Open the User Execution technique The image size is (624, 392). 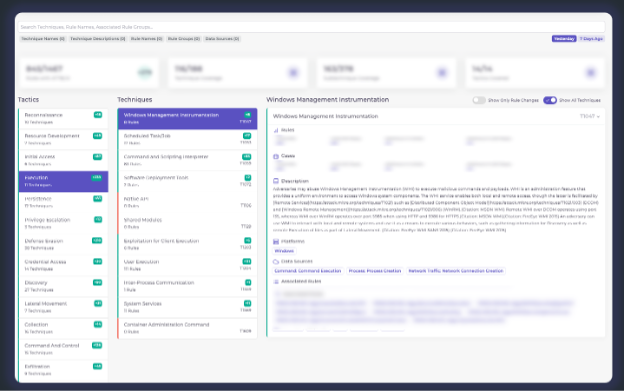187,265
